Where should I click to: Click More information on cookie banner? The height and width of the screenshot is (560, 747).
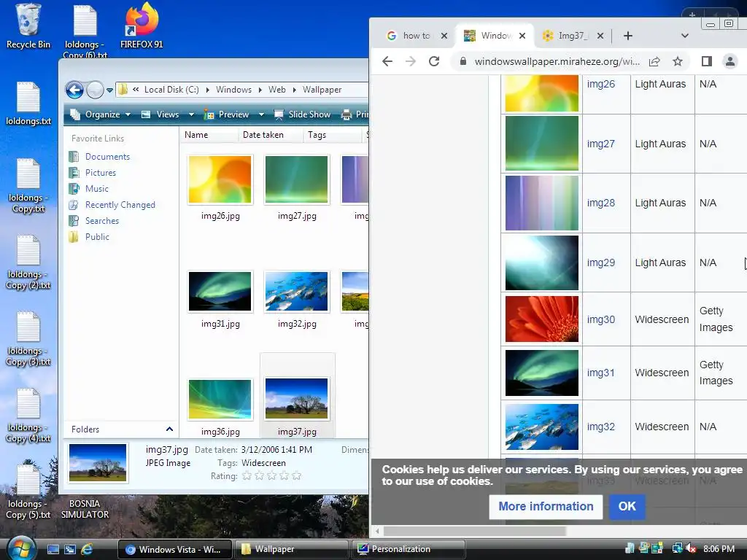coord(546,507)
